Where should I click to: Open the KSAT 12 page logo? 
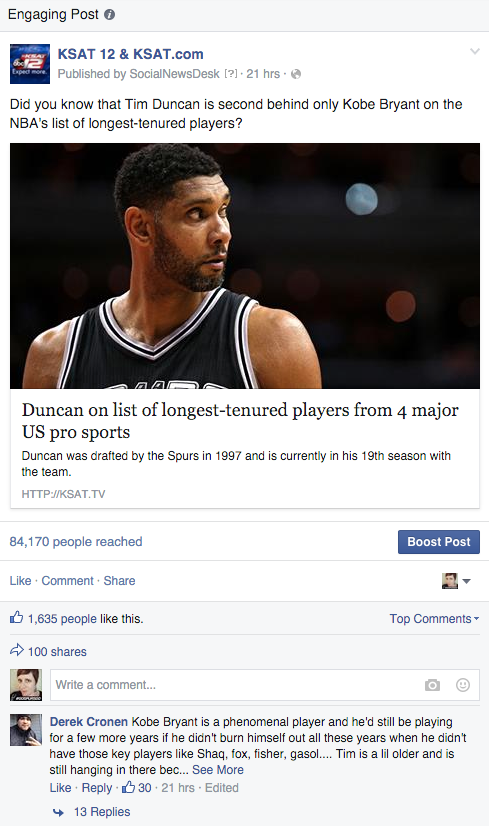point(30,64)
